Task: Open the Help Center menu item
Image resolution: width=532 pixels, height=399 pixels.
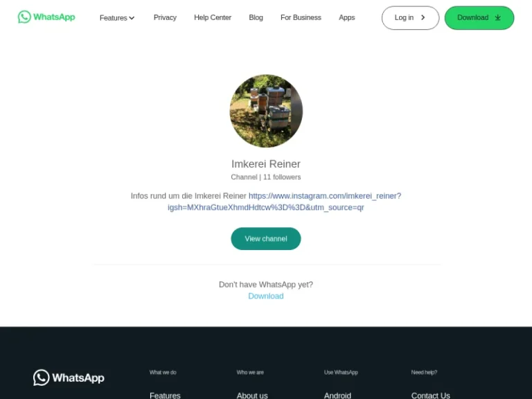Action: point(213,17)
